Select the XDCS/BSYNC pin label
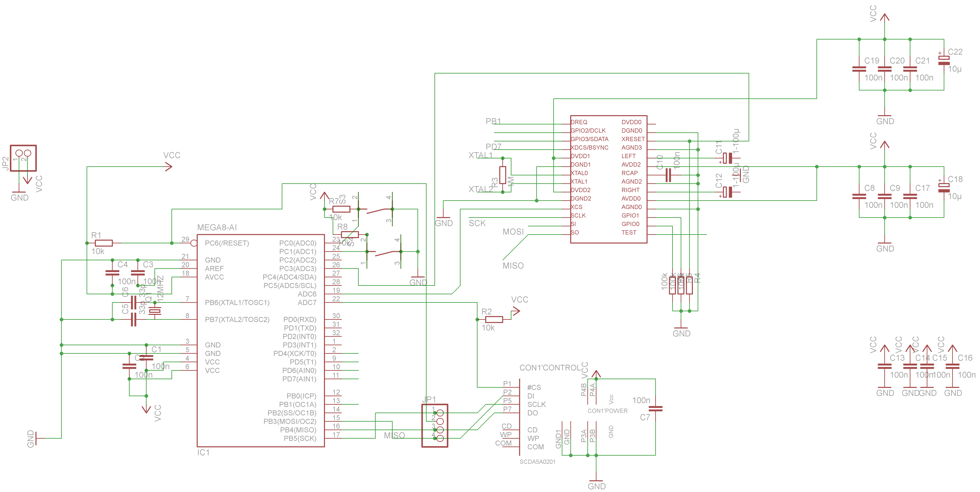Viewport: 980px width, 492px height. (589, 147)
